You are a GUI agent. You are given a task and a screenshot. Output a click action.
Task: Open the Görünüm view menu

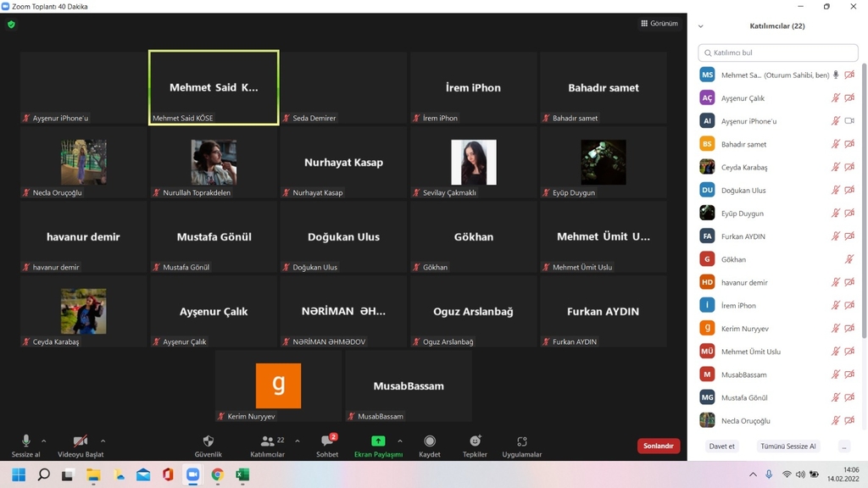[659, 23]
